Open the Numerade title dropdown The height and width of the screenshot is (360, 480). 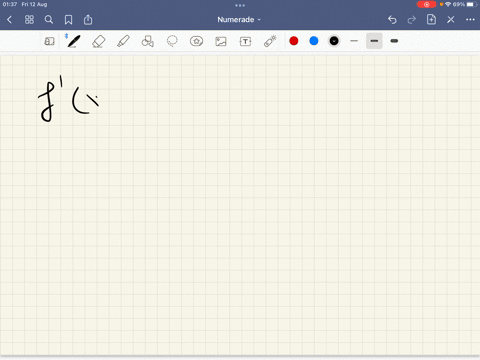[x=239, y=20]
